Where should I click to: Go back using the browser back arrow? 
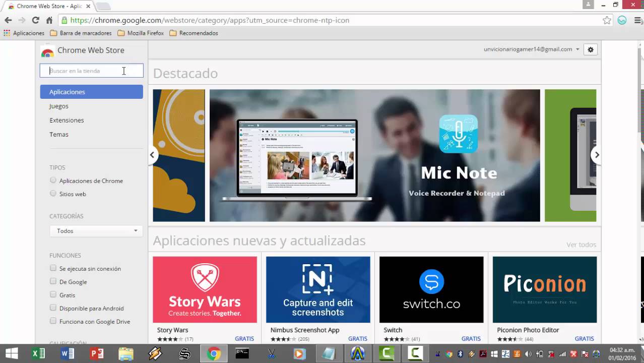(8, 20)
